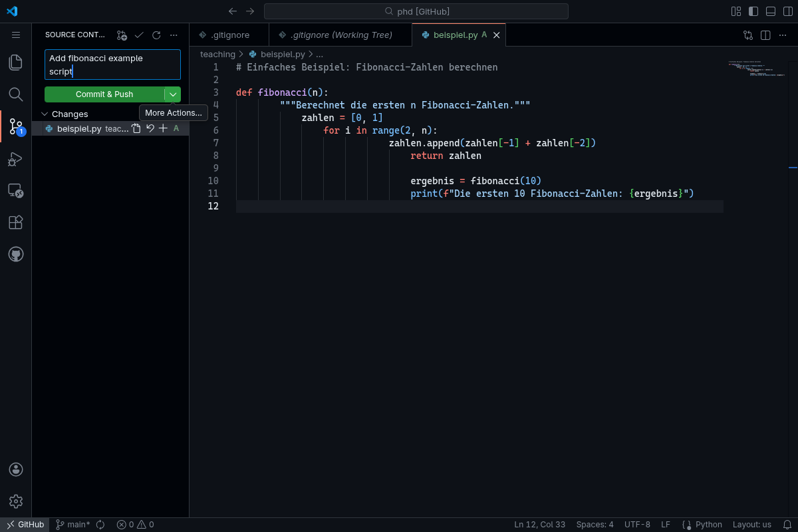This screenshot has width=798, height=532.
Task: Open the Accounts menu
Action: click(x=16, y=469)
